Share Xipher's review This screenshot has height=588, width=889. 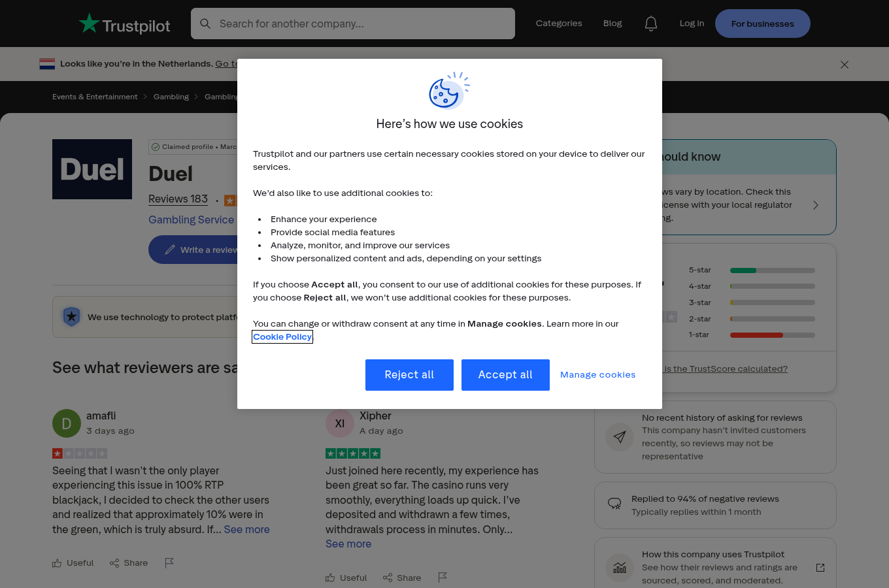coord(402,578)
